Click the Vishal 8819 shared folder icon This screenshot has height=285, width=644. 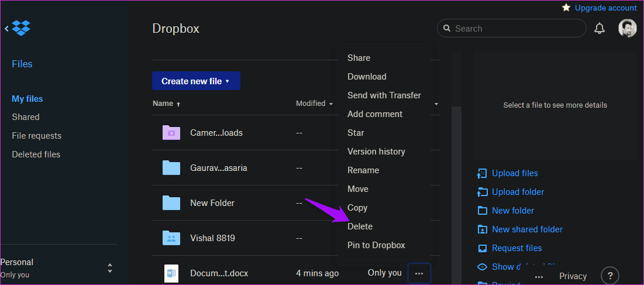(171, 238)
